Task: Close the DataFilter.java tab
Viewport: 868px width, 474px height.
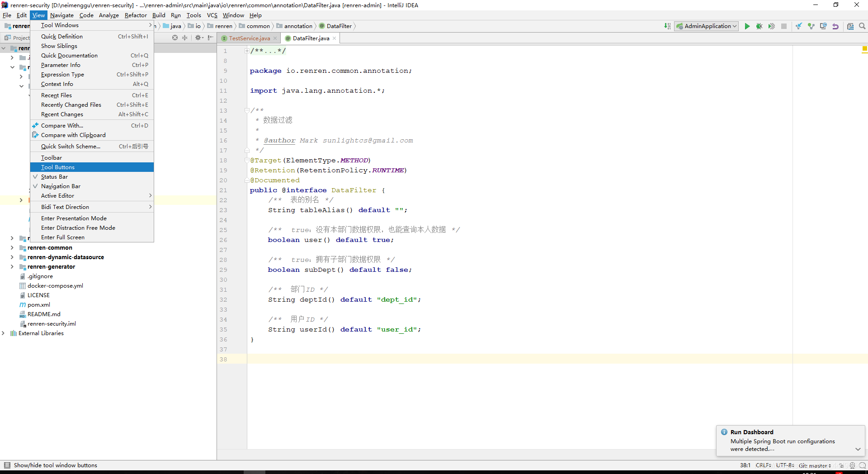Action: point(334,38)
